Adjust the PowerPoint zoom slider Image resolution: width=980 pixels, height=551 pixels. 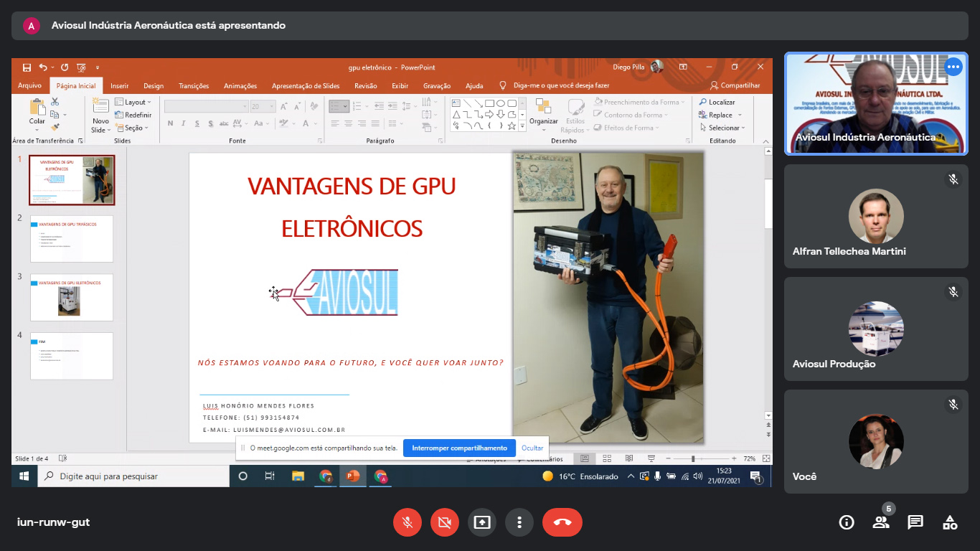pyautogui.click(x=693, y=458)
